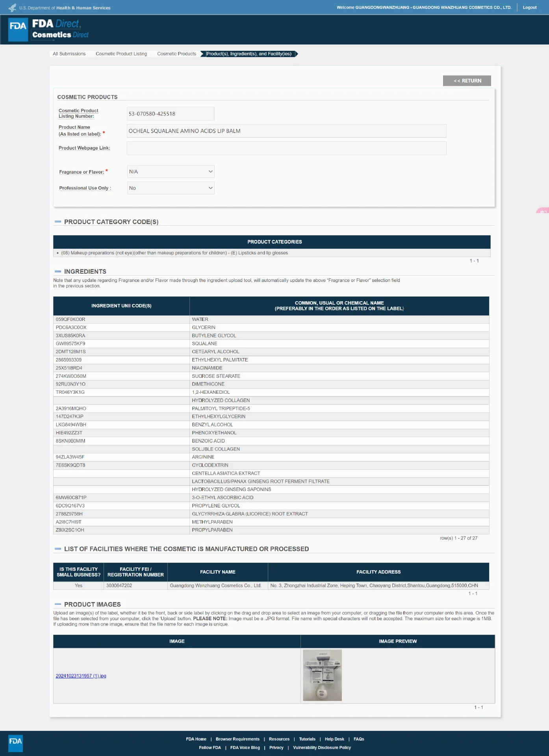Click the Cosmetic Product Listing Number field
The height and width of the screenshot is (756, 549).
point(171,114)
